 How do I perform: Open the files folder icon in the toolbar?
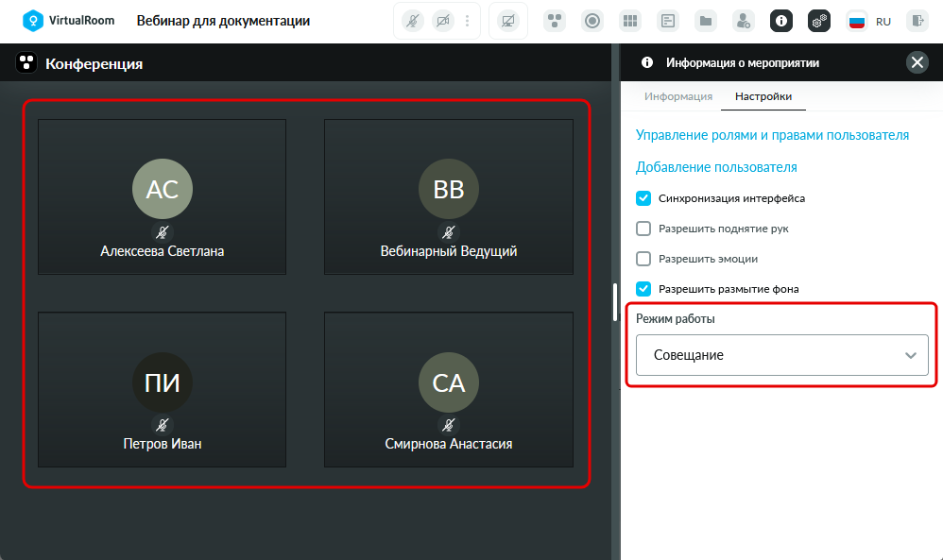point(706,22)
